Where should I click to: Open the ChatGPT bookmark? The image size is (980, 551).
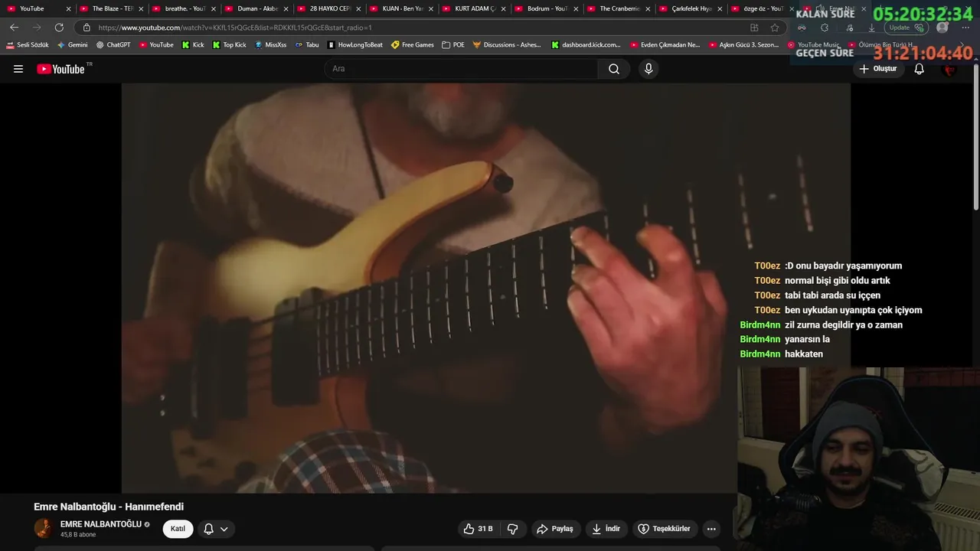pyautogui.click(x=113, y=44)
